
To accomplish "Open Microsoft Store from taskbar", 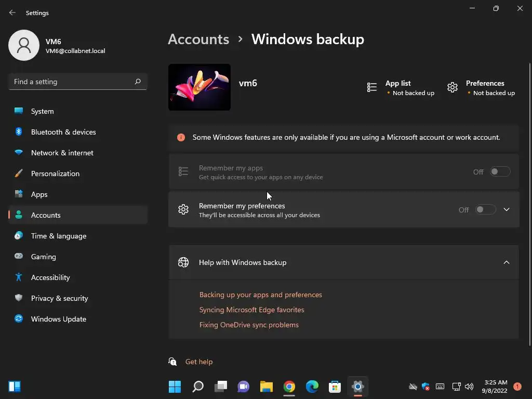I will point(335,387).
